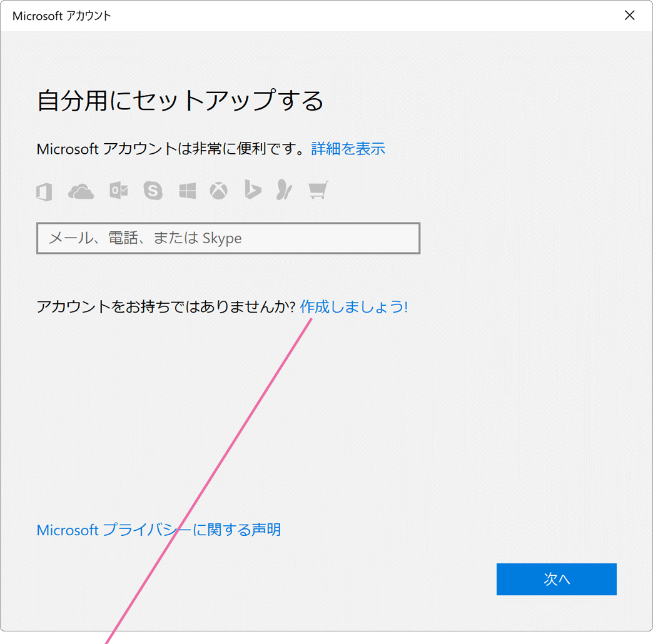Click text アカウントをお持ちではありませんか?
This screenshot has width=653, height=644.
[166, 306]
